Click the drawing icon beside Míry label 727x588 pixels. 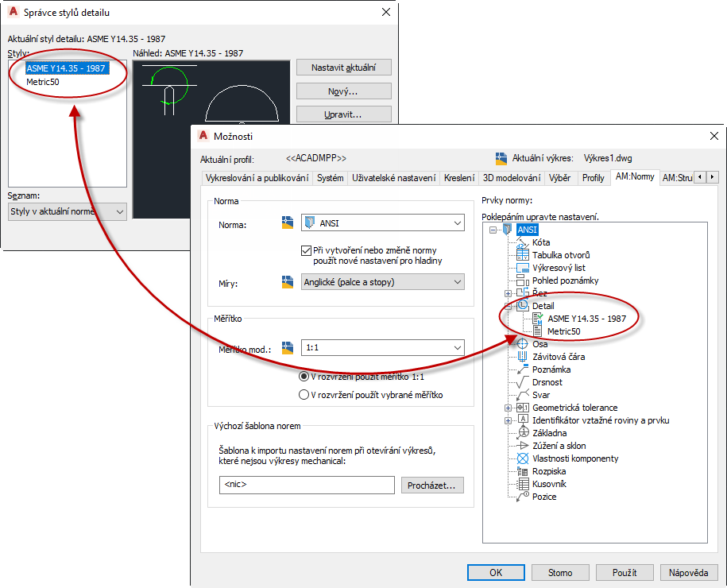(x=288, y=282)
